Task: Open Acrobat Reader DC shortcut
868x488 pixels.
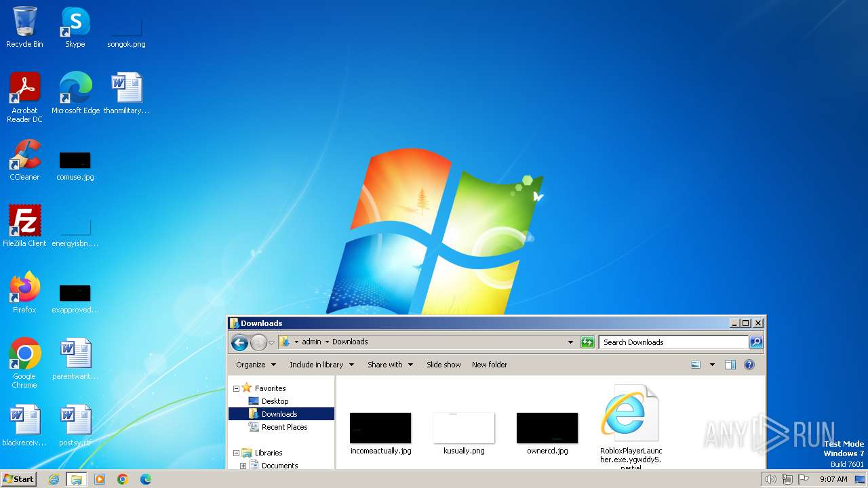Action: 24,97
